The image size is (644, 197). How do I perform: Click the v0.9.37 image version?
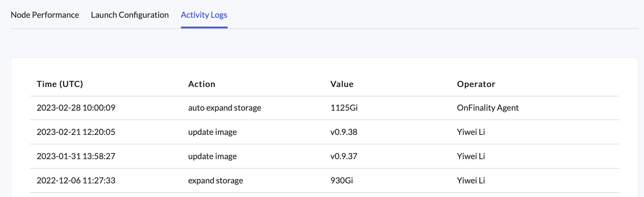[344, 156]
